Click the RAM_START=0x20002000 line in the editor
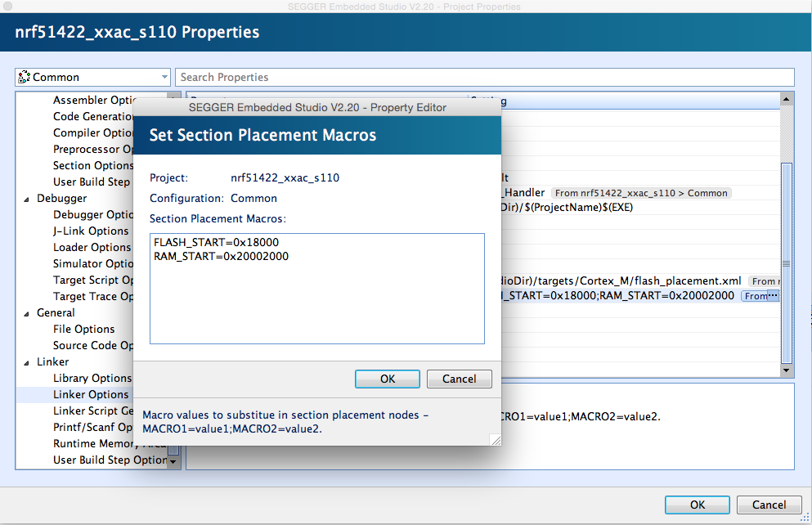The width and height of the screenshot is (812, 525). pos(221,256)
